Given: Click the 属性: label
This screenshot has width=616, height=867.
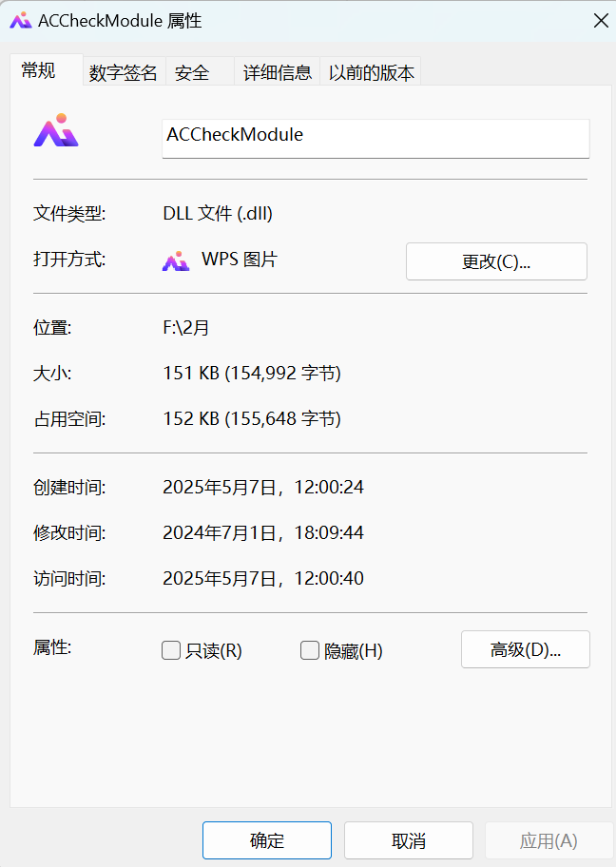Looking at the screenshot, I should (x=52, y=647).
